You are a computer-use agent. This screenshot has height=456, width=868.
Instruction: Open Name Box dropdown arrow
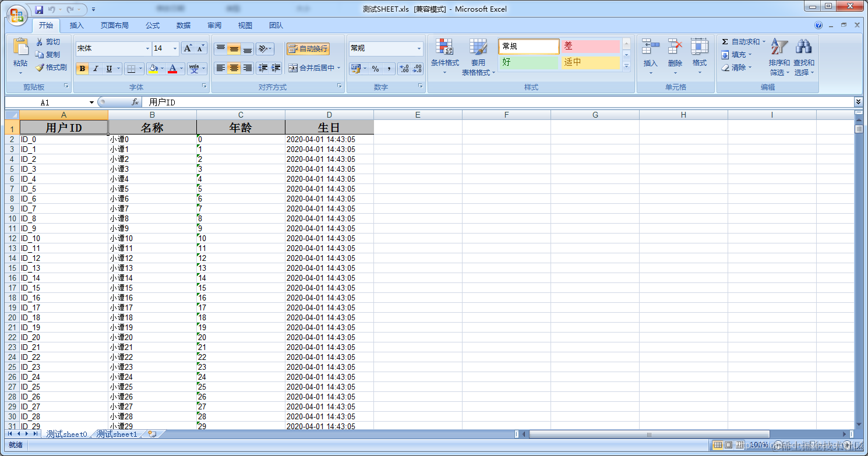[91, 102]
